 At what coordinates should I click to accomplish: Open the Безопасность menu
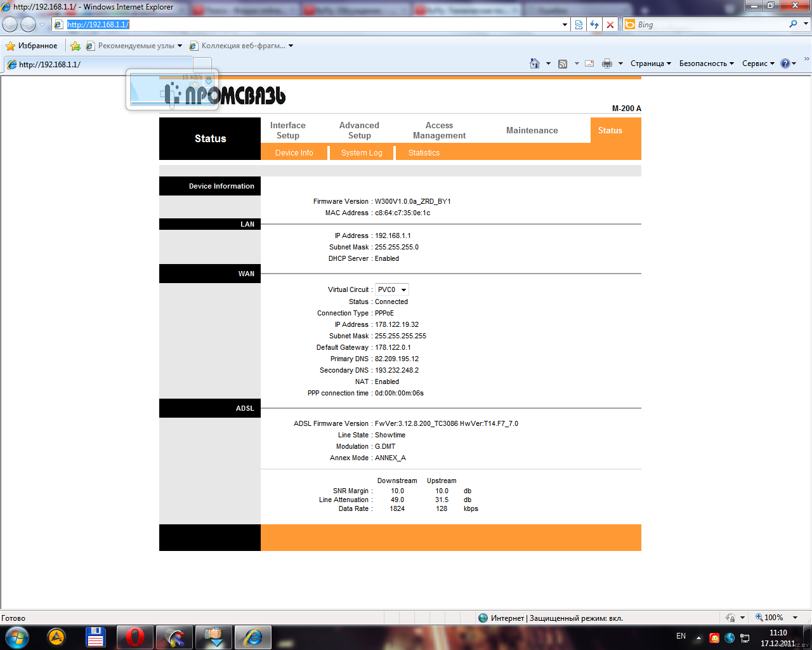(x=706, y=63)
